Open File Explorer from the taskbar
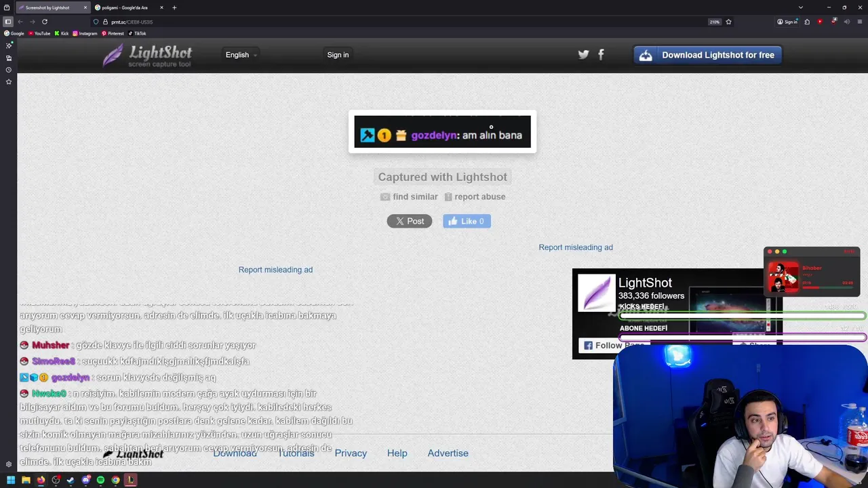 click(26, 480)
